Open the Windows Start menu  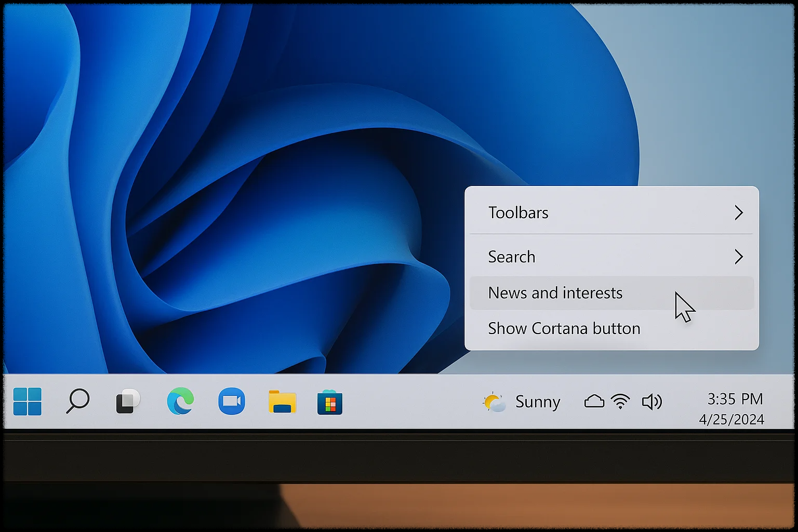click(28, 402)
